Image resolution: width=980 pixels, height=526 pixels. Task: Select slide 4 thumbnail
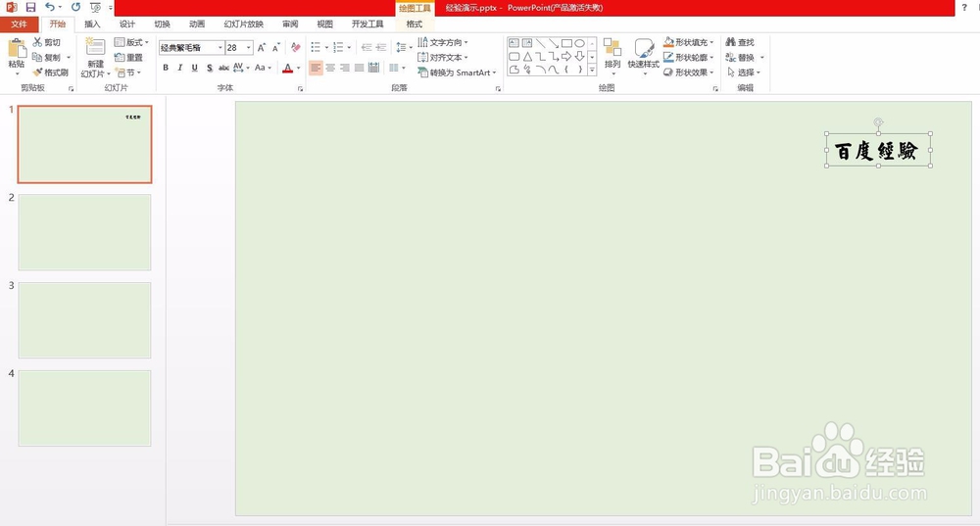84,407
